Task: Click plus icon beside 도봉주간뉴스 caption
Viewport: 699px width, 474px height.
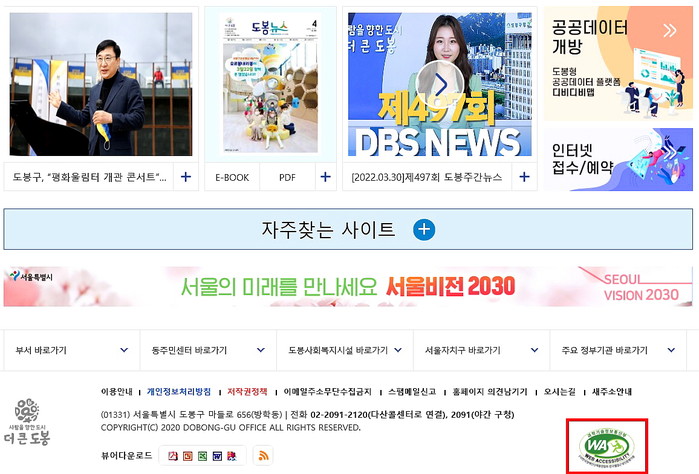Action: point(523,177)
